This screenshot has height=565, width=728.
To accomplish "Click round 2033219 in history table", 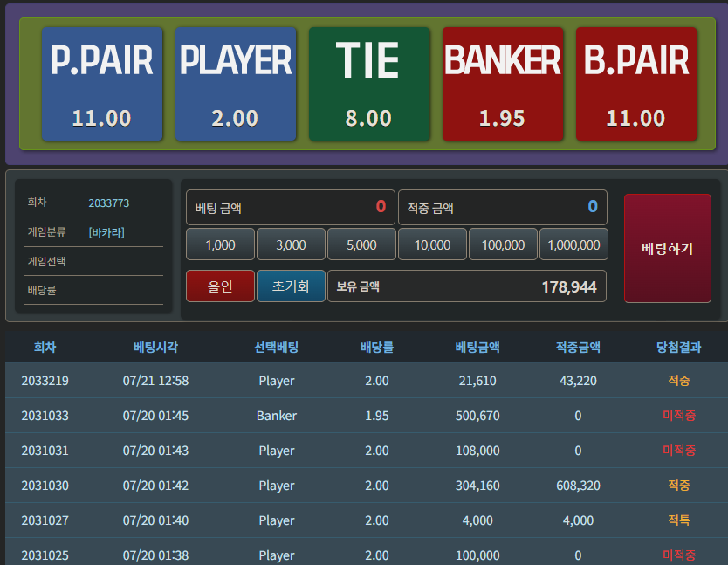I will [45, 381].
